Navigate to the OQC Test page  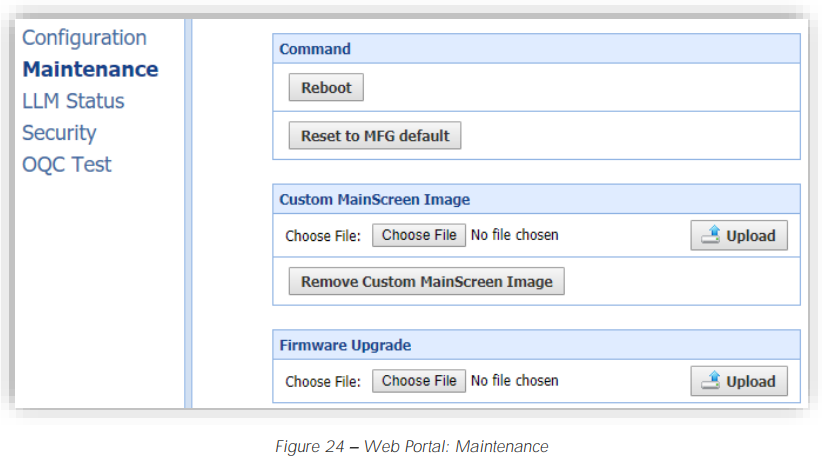point(67,165)
